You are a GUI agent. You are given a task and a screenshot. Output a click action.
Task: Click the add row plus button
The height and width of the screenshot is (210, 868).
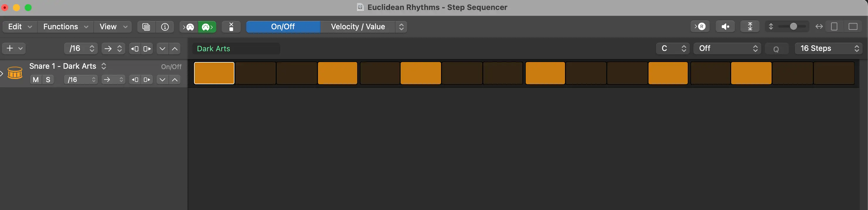[9, 48]
